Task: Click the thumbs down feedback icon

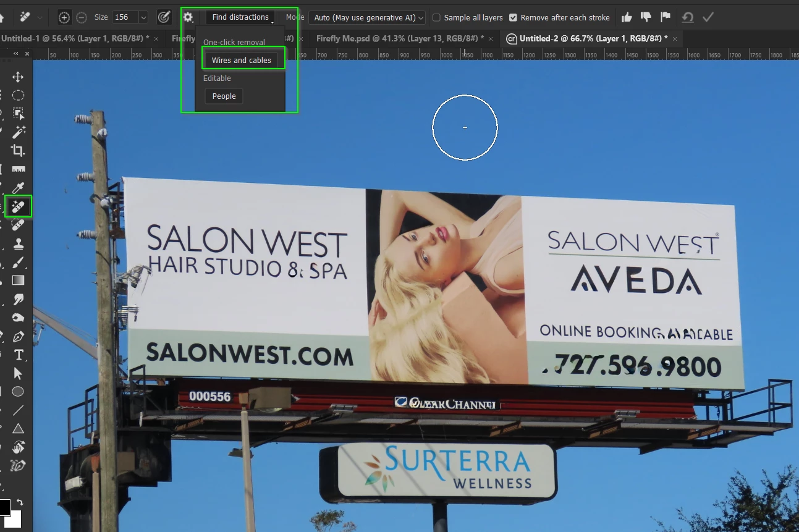Action: (x=645, y=17)
